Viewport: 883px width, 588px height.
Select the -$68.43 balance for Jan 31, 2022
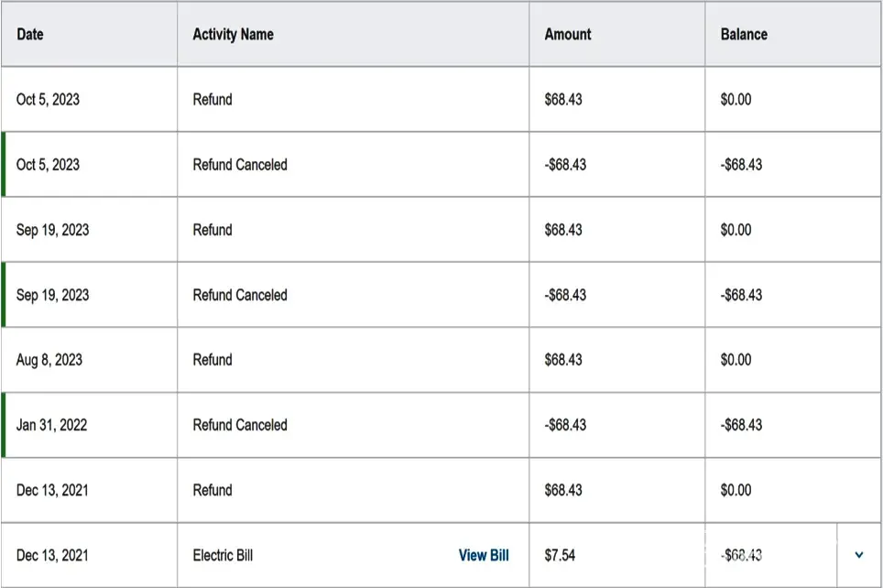(x=741, y=425)
